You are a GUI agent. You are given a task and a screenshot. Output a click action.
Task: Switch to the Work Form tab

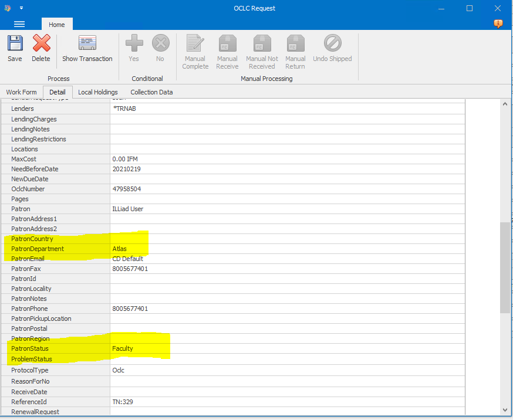(21, 92)
